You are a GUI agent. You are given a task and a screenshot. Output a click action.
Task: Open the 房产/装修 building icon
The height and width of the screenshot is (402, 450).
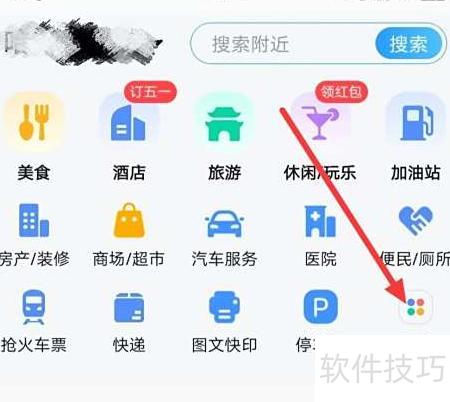click(34, 220)
